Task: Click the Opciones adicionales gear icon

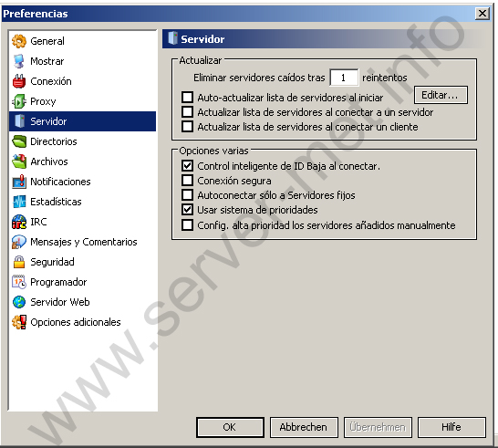Action: click(x=19, y=322)
